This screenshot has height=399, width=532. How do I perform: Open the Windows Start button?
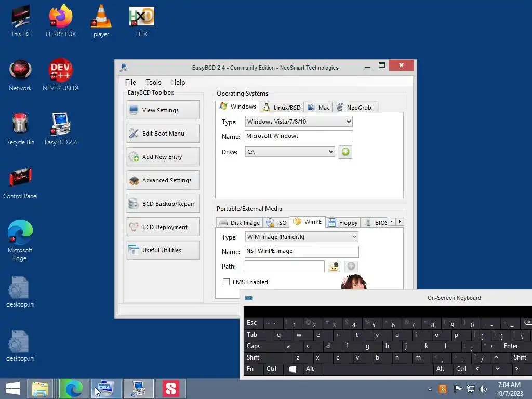pos(13,389)
